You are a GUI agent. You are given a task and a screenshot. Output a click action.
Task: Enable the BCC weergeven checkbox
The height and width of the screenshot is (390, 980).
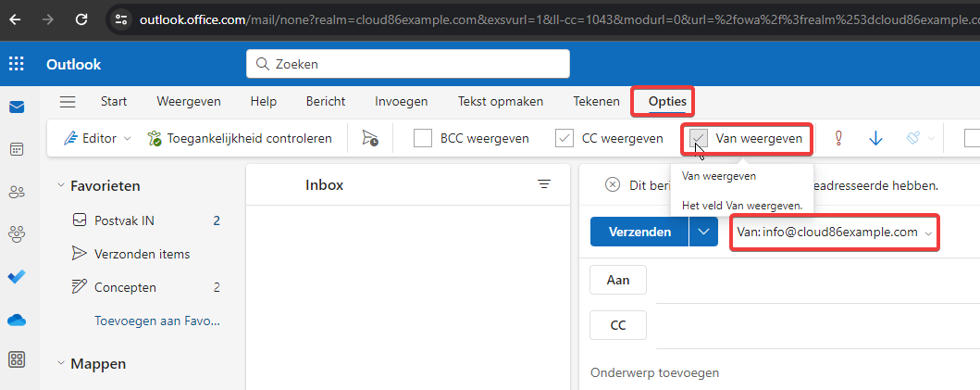pyautogui.click(x=423, y=138)
